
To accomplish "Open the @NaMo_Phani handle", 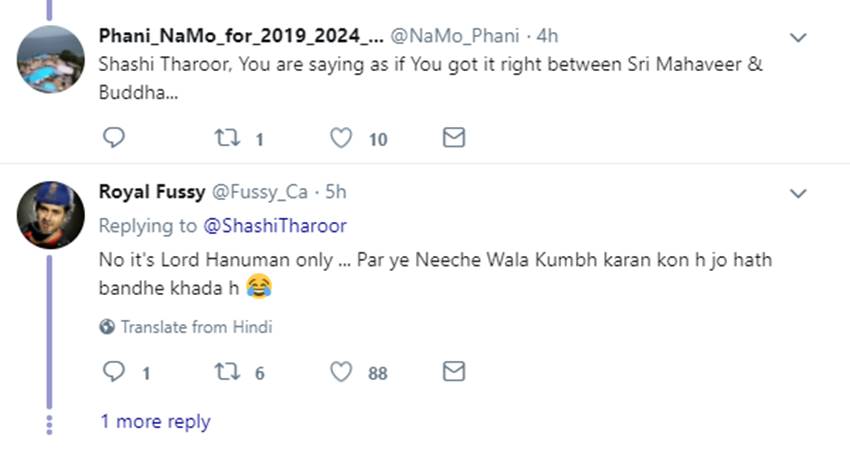I will 453,36.
